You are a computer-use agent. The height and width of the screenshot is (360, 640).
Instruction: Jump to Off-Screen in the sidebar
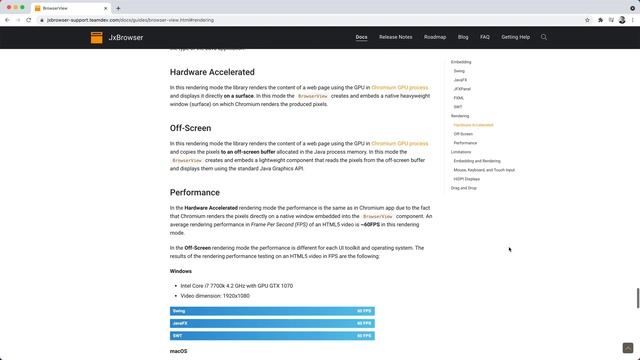click(x=463, y=134)
